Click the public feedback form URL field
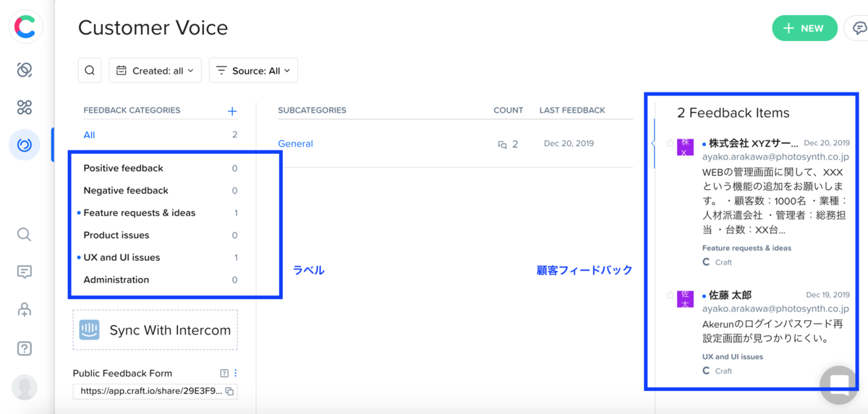Viewport: 868px width, 414px height. (155, 391)
